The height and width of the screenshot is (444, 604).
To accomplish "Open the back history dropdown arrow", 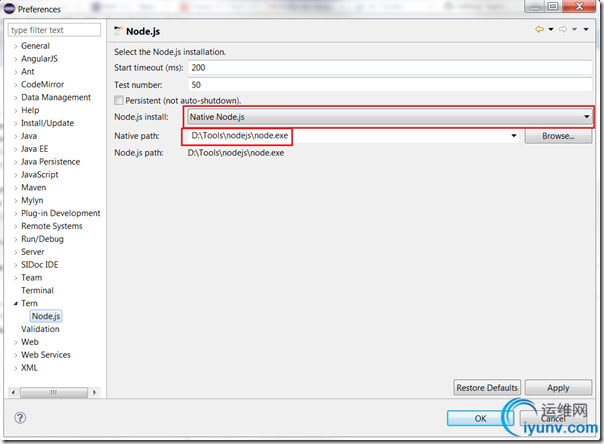I will [551, 29].
